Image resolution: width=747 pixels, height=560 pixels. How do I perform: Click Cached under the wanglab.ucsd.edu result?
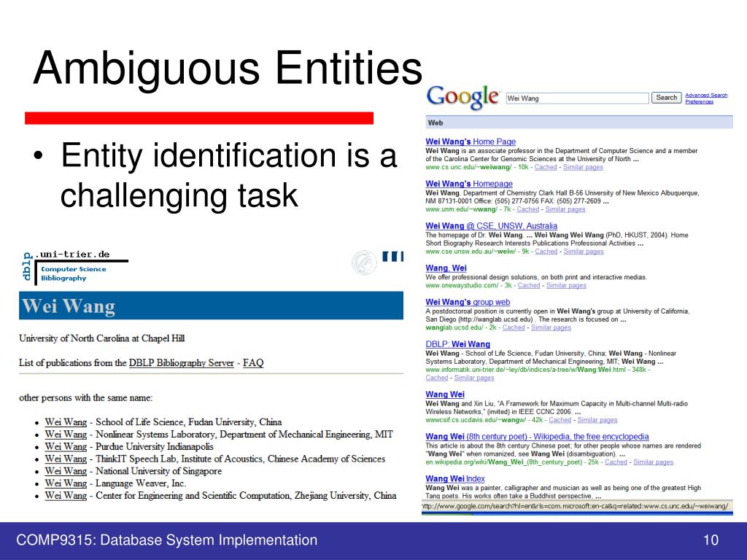(x=514, y=327)
